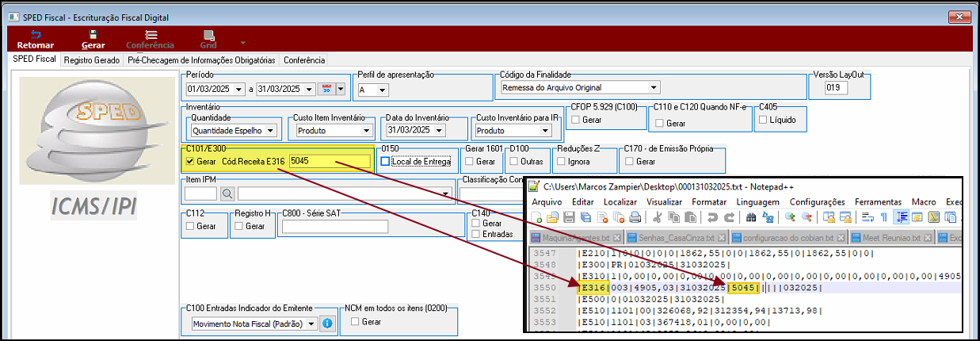Click the blue info icon beside Movimento Nota Fiscal
This screenshot has height=341, width=980.
[327, 324]
